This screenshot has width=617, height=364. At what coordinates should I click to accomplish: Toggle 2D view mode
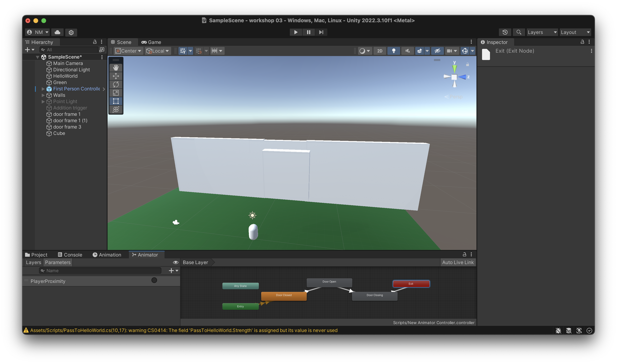(x=379, y=51)
